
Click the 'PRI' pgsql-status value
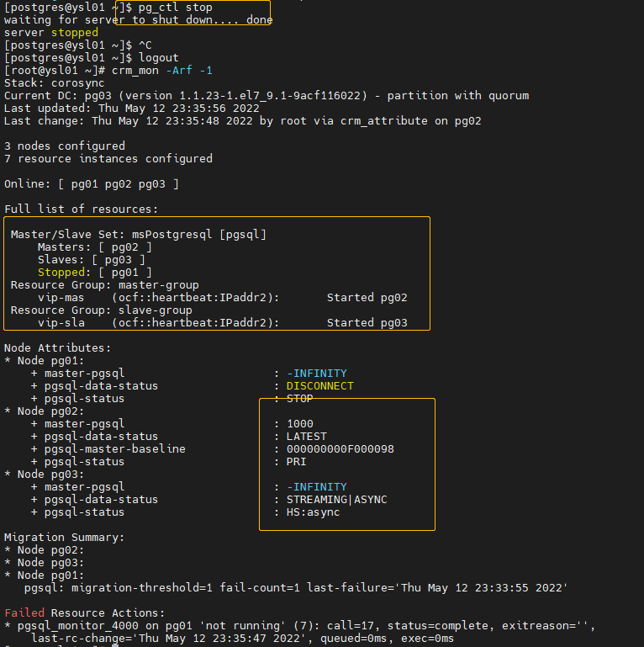[x=297, y=462]
